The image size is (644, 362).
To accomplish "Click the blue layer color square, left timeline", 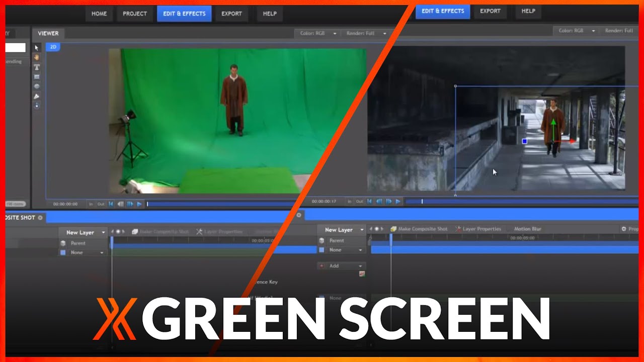I will click(63, 252).
